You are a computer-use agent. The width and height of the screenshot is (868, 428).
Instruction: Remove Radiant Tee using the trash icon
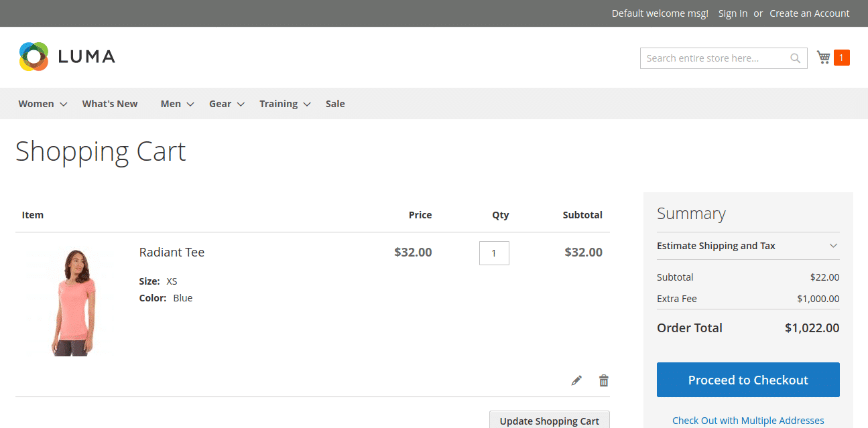603,380
